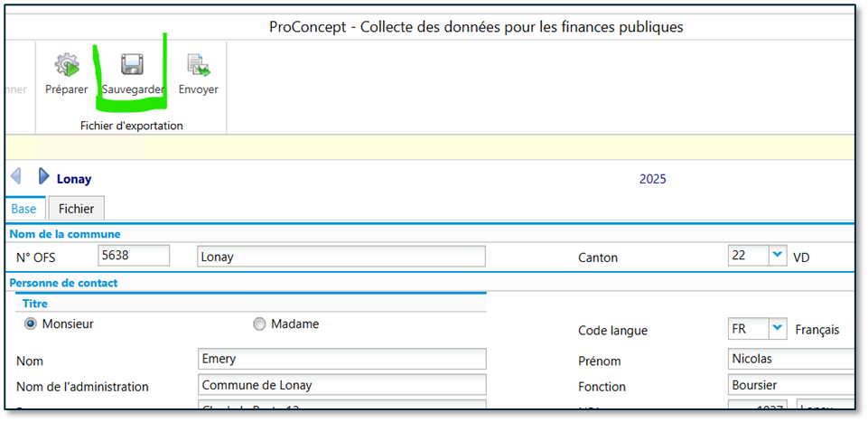
Task: Open the Canton dropdown arrow
Action: [x=777, y=256]
